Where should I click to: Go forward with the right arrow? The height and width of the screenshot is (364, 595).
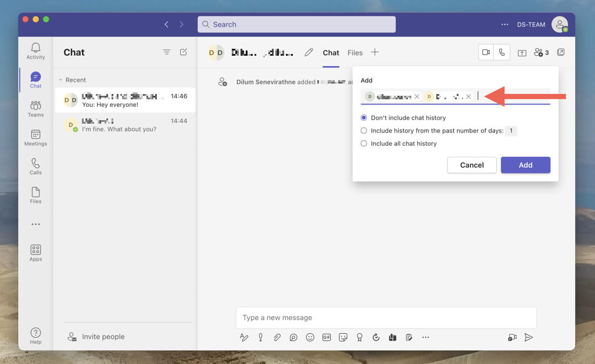pyautogui.click(x=181, y=24)
